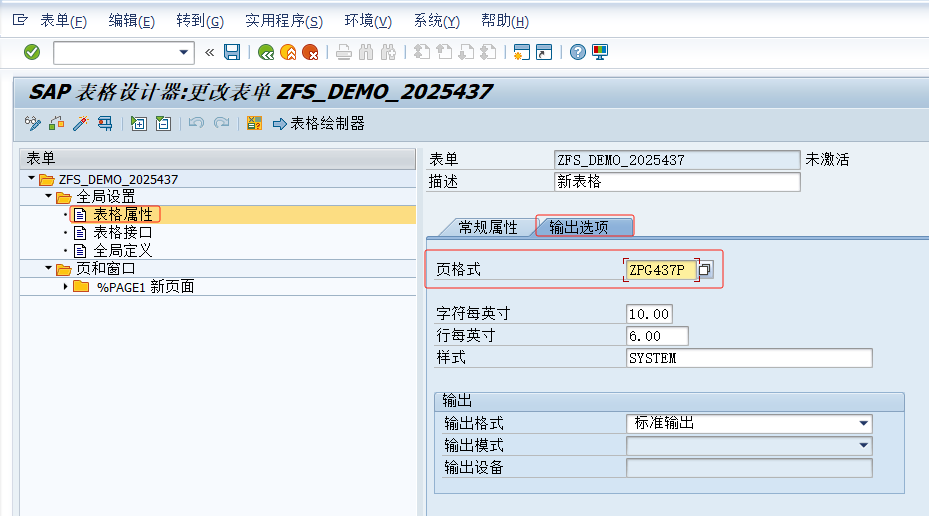This screenshot has width=929, height=516.
Task: Open Customize local layout monitor icon
Action: tap(600, 52)
